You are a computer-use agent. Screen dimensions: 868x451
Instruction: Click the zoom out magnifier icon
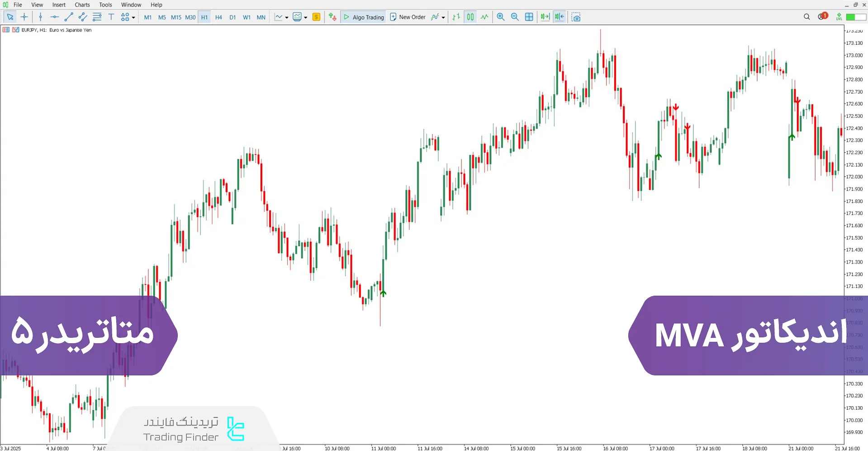(x=515, y=17)
